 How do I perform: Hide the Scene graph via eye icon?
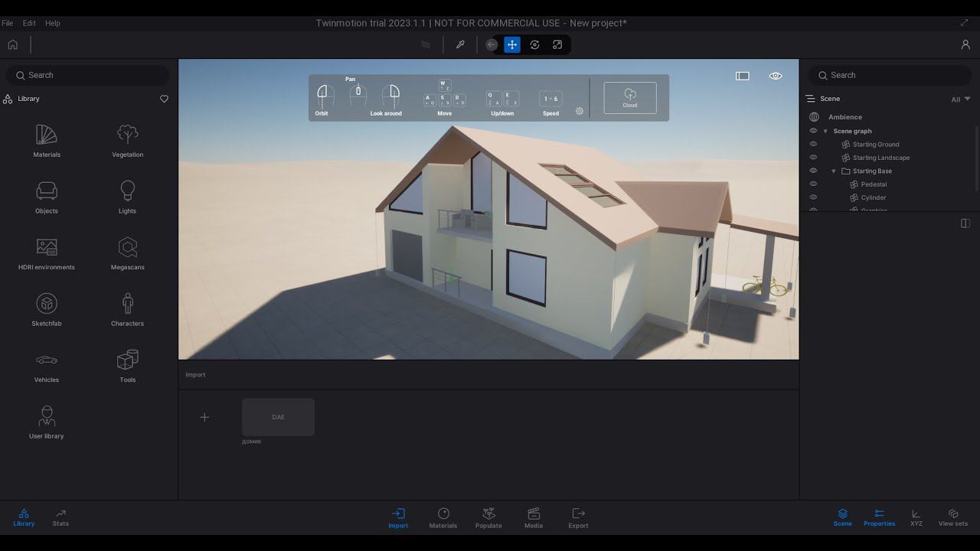[814, 131]
